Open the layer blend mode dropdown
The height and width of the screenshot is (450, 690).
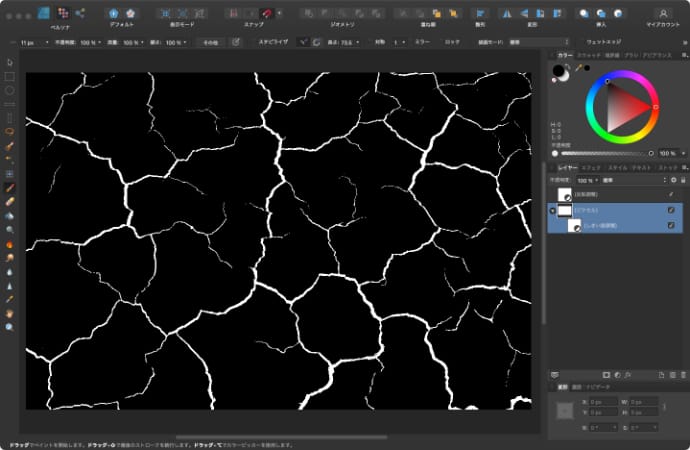(620, 180)
